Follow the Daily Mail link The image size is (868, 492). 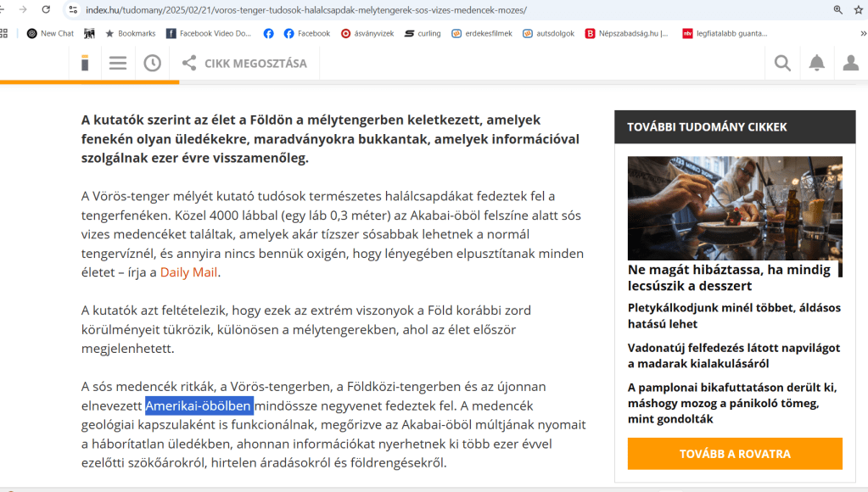pos(188,272)
